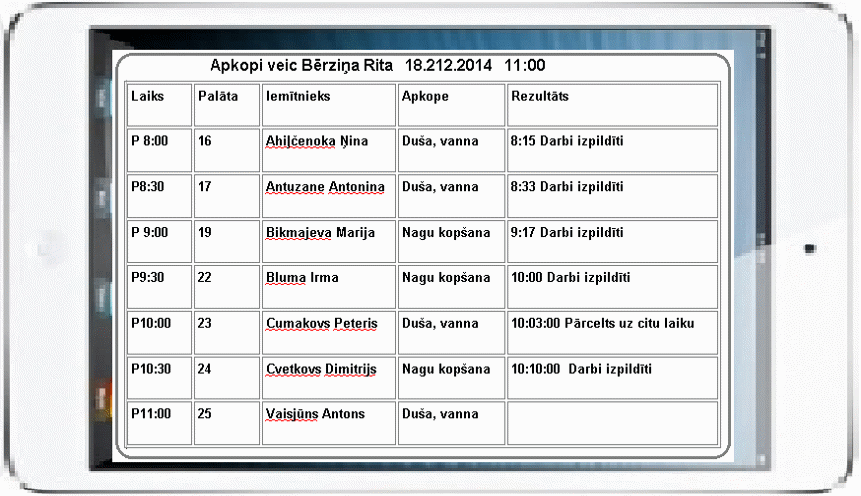Choose resident Vaisjūns Antons
The image size is (861, 496).
315,414
